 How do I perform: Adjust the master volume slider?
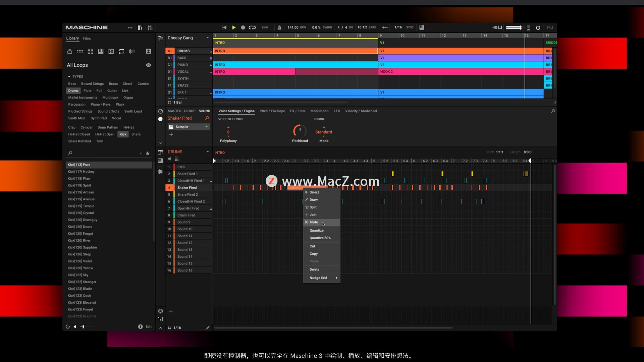[514, 27]
